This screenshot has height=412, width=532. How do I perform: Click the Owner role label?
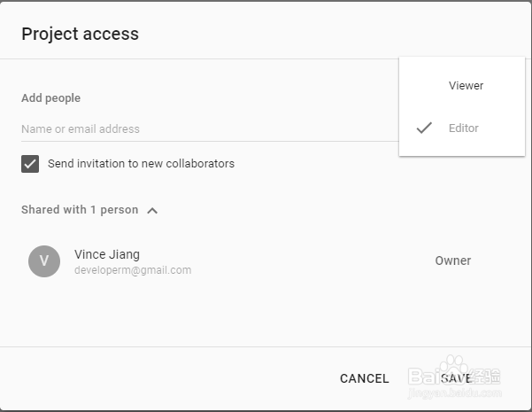point(452,261)
